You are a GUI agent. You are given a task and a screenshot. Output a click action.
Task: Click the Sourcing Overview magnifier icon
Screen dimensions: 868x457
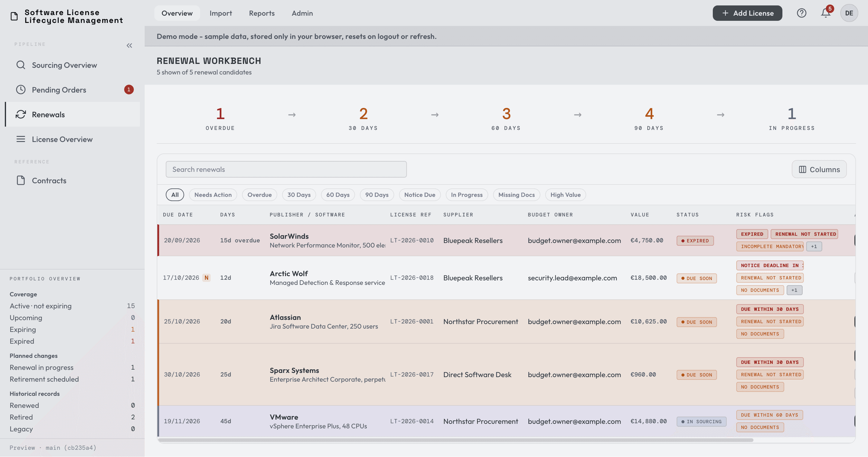21,65
